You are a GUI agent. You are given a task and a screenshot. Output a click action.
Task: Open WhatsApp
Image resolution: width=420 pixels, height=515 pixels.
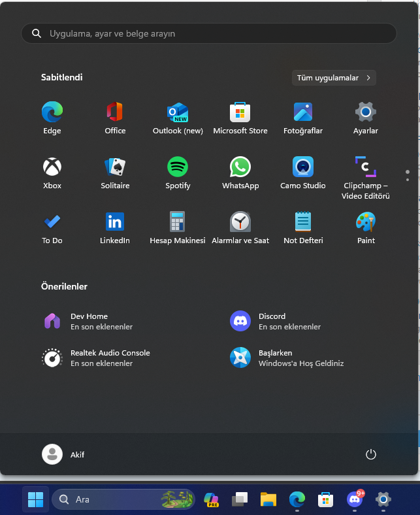point(240,173)
